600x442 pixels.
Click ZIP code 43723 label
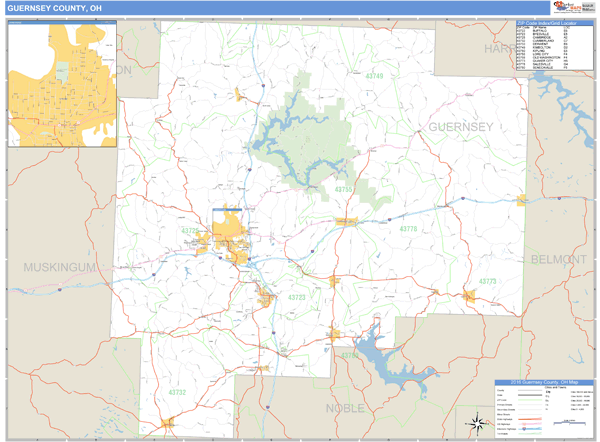click(296, 297)
